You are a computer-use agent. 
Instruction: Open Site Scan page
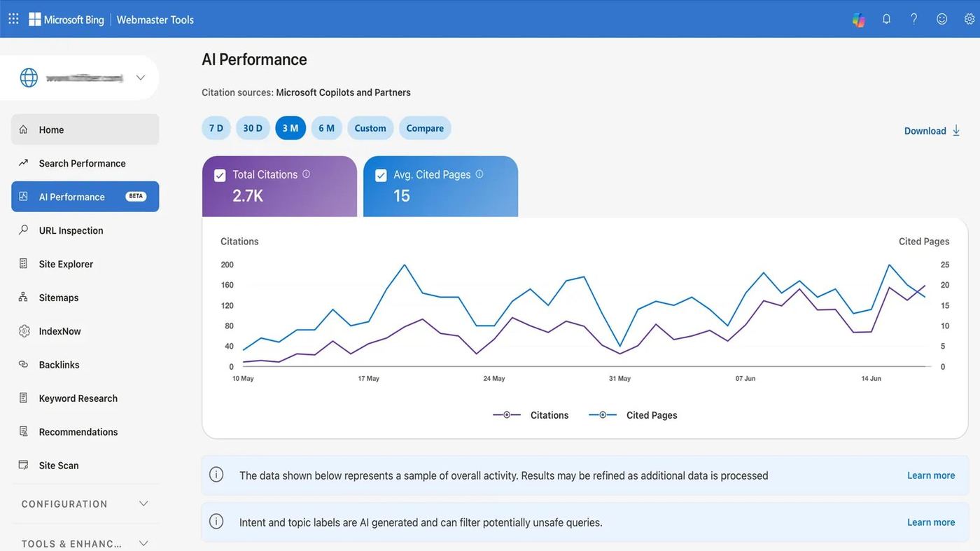(x=85, y=466)
